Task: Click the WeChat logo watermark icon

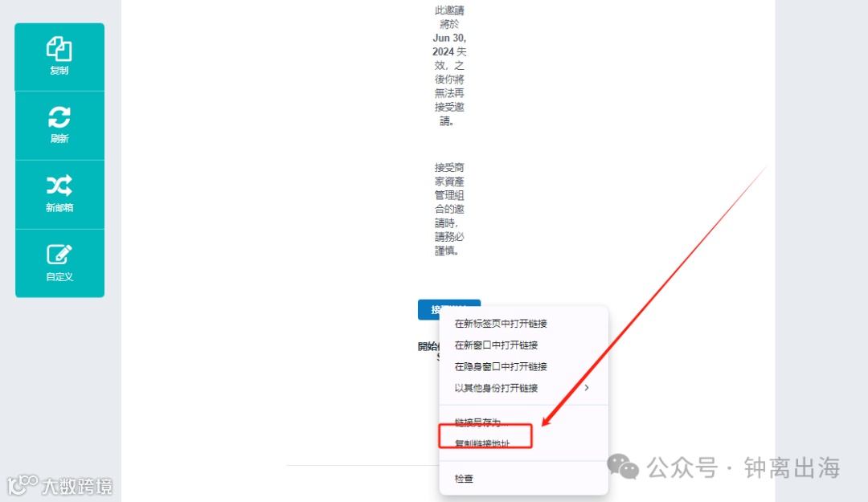Action: [624, 467]
